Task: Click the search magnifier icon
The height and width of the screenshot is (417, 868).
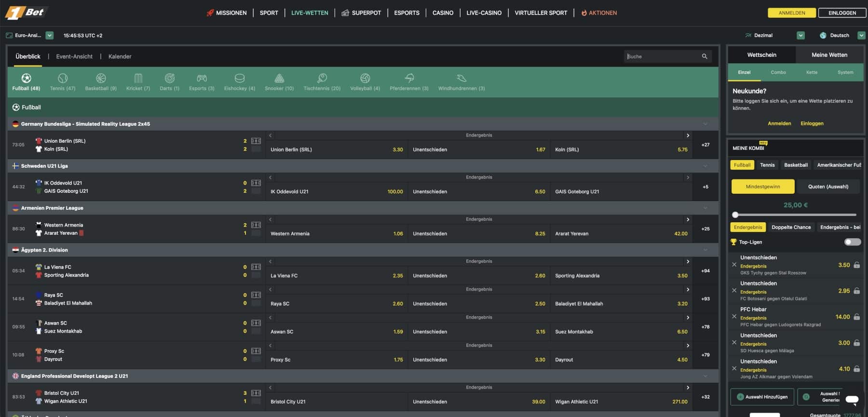Action: point(705,56)
